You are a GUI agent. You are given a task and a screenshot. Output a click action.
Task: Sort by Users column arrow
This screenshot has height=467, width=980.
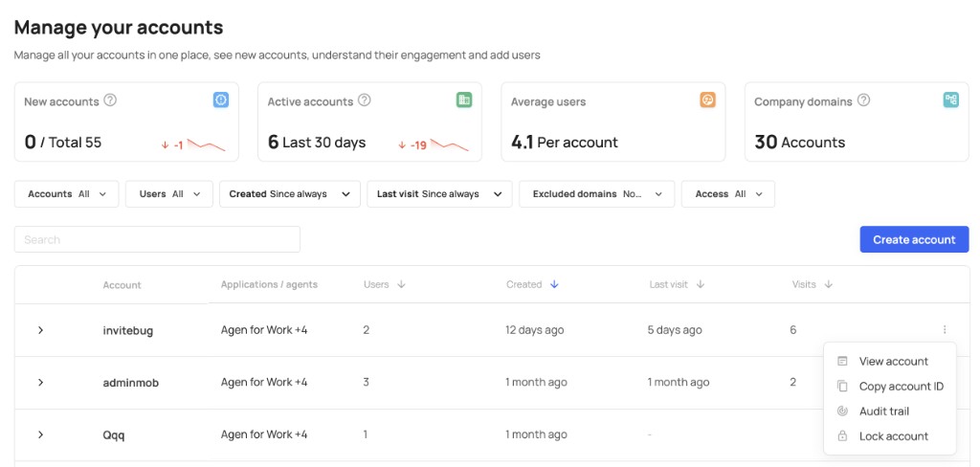point(401,284)
